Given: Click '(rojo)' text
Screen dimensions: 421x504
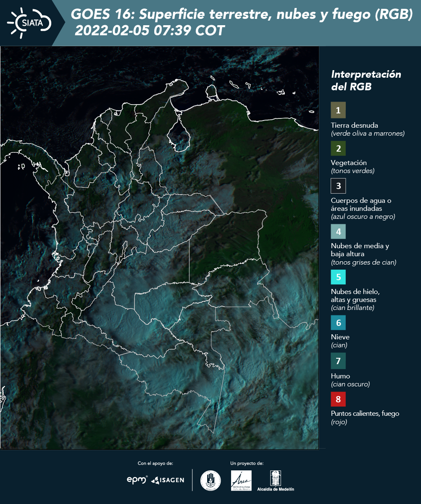Looking at the screenshot, I should (339, 422).
